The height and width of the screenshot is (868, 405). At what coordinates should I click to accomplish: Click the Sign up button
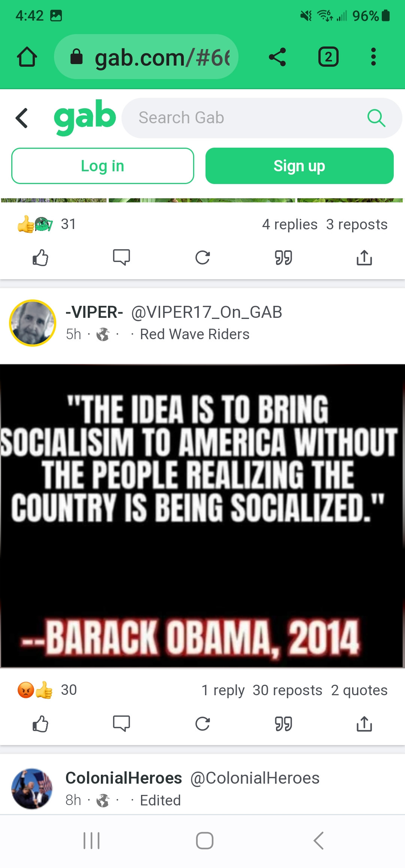pyautogui.click(x=300, y=166)
